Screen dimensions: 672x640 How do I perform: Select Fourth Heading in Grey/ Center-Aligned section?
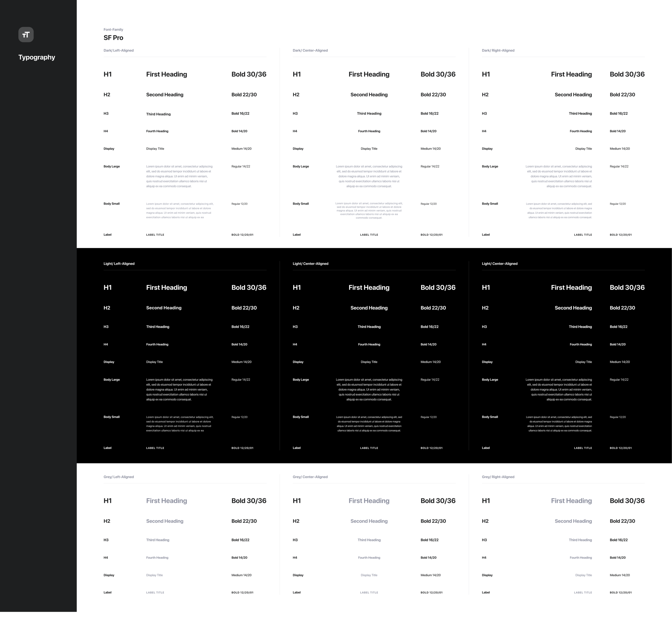(x=369, y=558)
